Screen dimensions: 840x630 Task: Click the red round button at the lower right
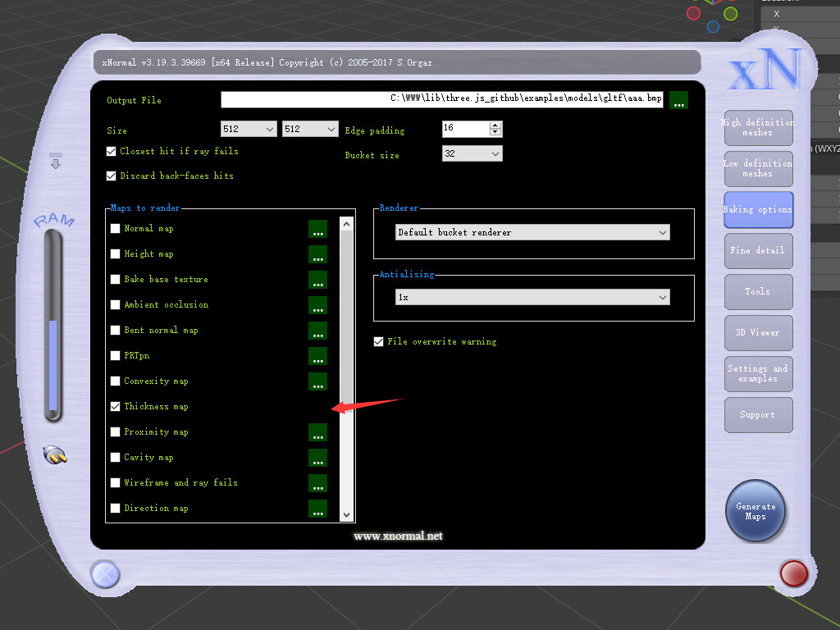point(793,573)
